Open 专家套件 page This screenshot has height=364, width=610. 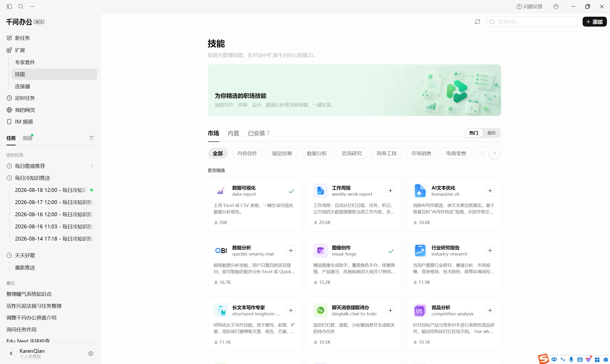tap(54, 62)
